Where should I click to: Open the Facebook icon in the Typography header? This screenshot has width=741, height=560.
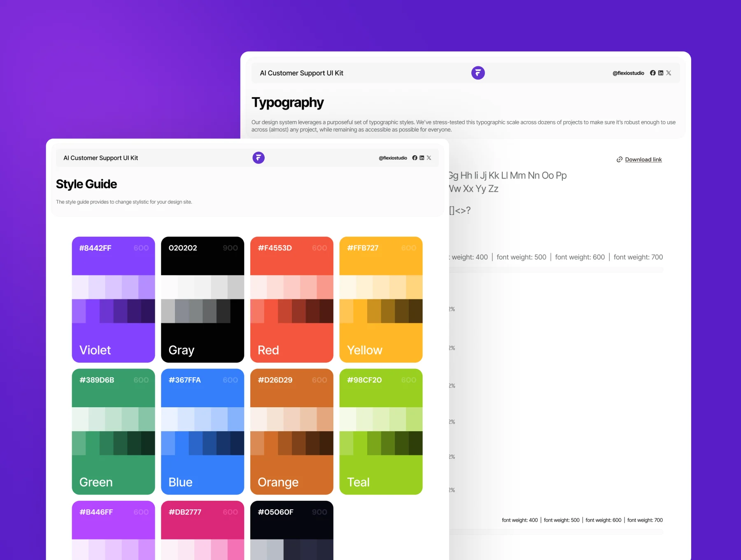point(653,73)
